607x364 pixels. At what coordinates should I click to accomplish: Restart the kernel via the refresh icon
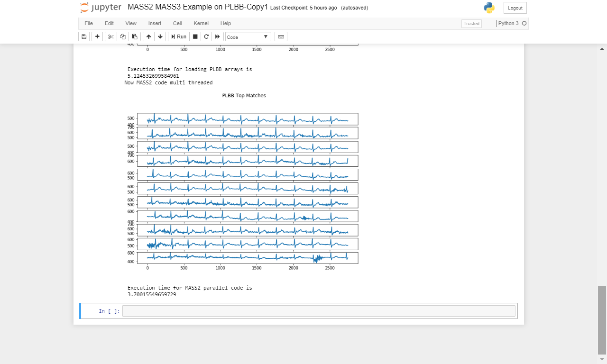(206, 36)
